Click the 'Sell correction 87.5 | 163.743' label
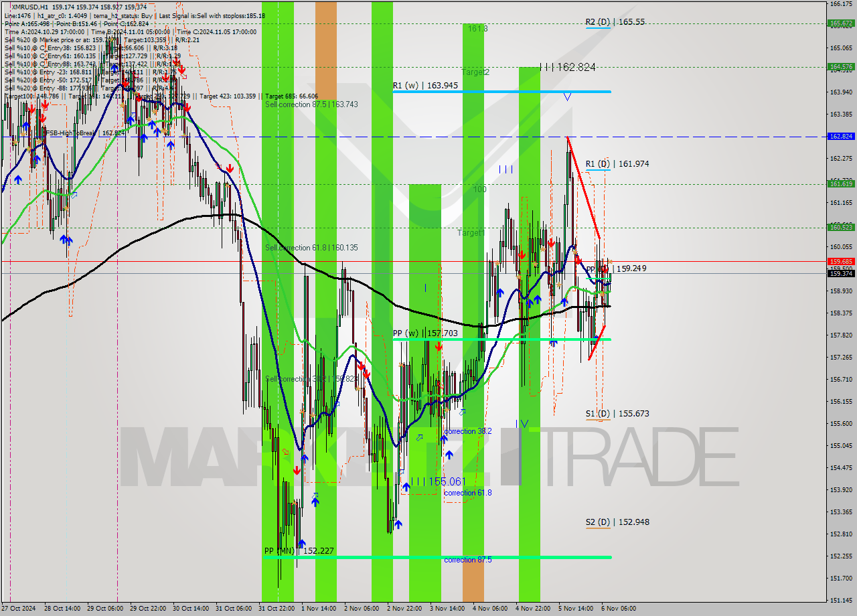Viewport: 857px width, 616px height. pos(311,104)
